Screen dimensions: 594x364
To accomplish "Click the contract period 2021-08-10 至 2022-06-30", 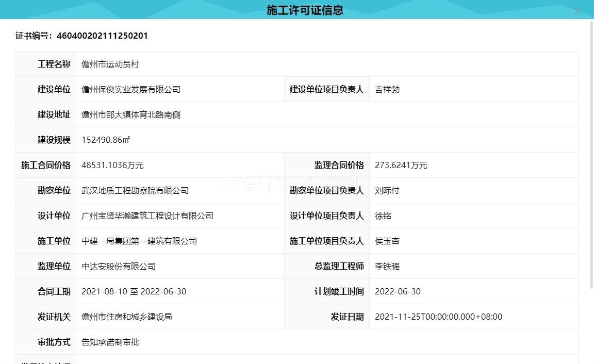I will (134, 292).
